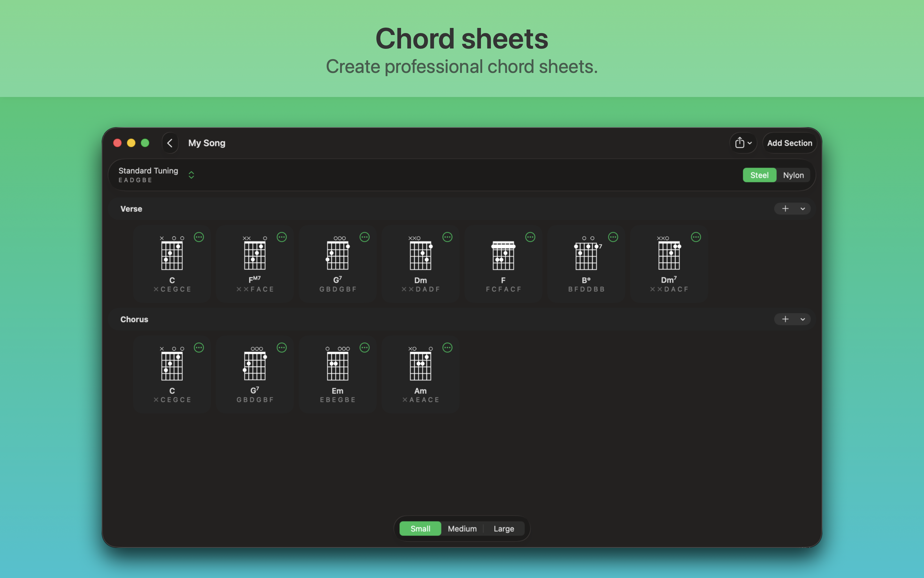This screenshot has width=924, height=578.
Task: Click the X X D A D F note label
Action: pyautogui.click(x=420, y=289)
